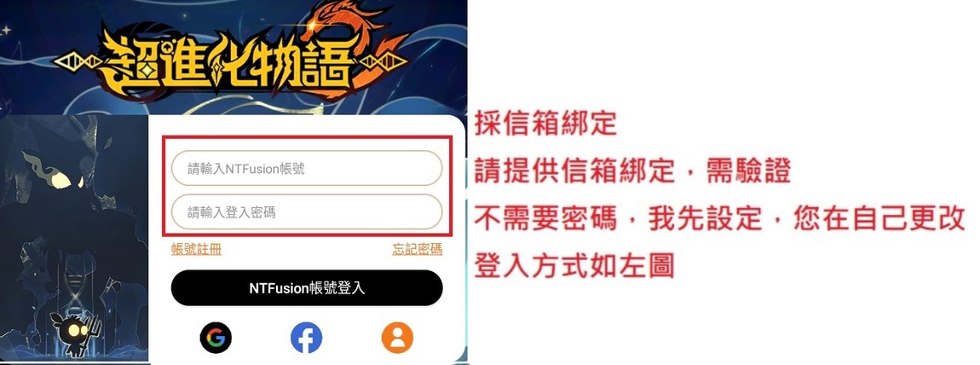Focus the 請輸入登入密碼 password field
980x365 pixels.
[307, 211]
